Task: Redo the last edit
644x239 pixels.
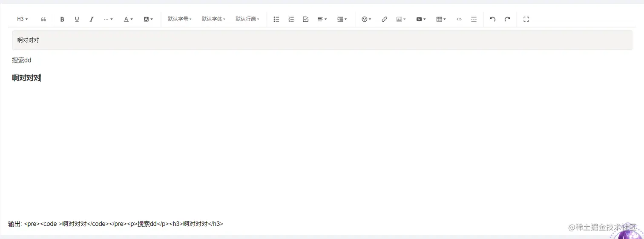Action: [507, 19]
